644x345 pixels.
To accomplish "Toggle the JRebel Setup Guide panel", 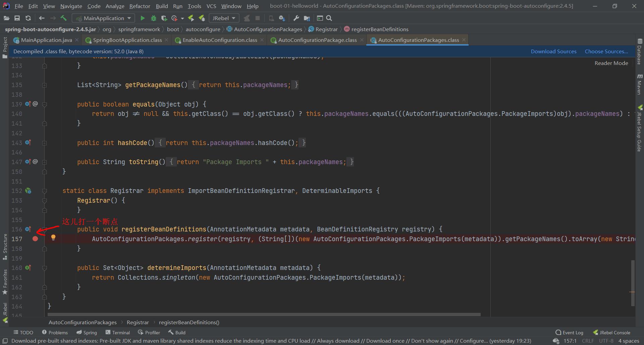I will click(640, 128).
